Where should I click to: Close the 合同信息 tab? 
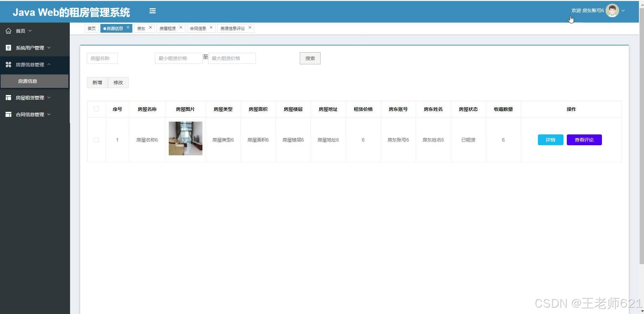click(x=211, y=27)
